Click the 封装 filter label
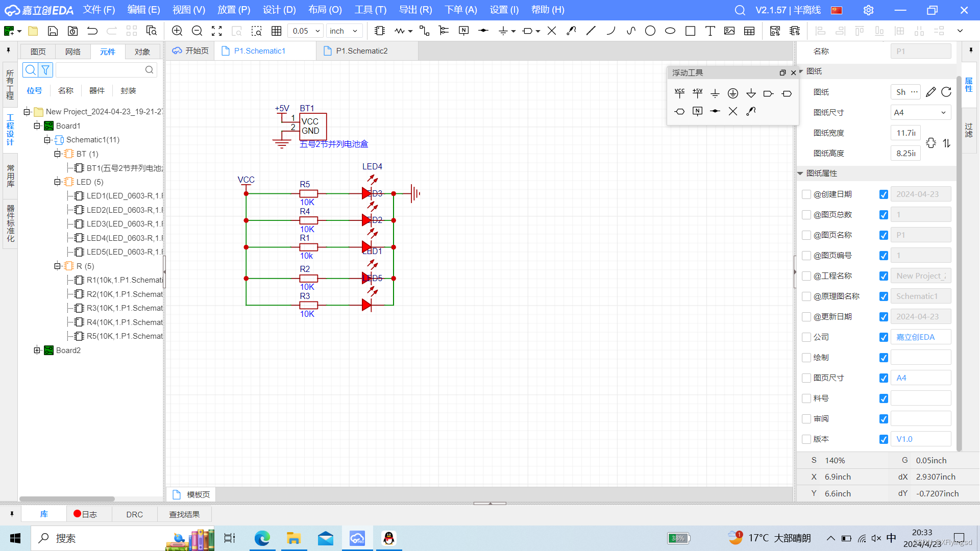This screenshot has height=551, width=980. [128, 91]
